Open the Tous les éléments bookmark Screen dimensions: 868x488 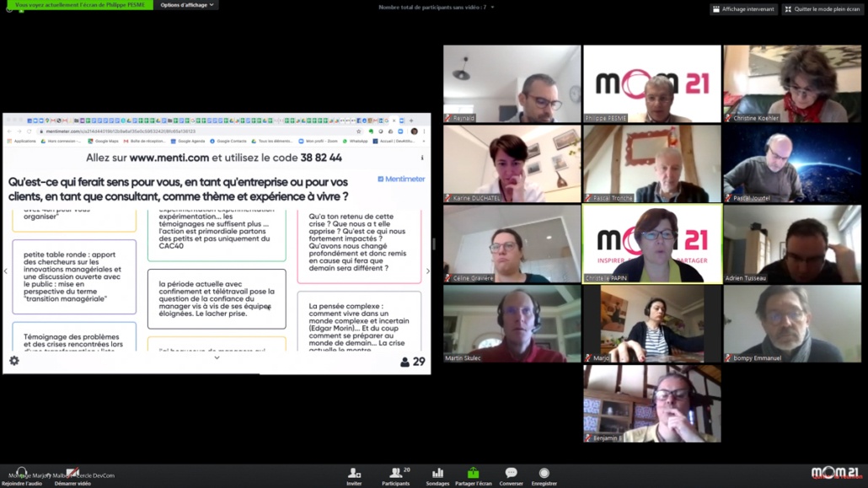272,142
